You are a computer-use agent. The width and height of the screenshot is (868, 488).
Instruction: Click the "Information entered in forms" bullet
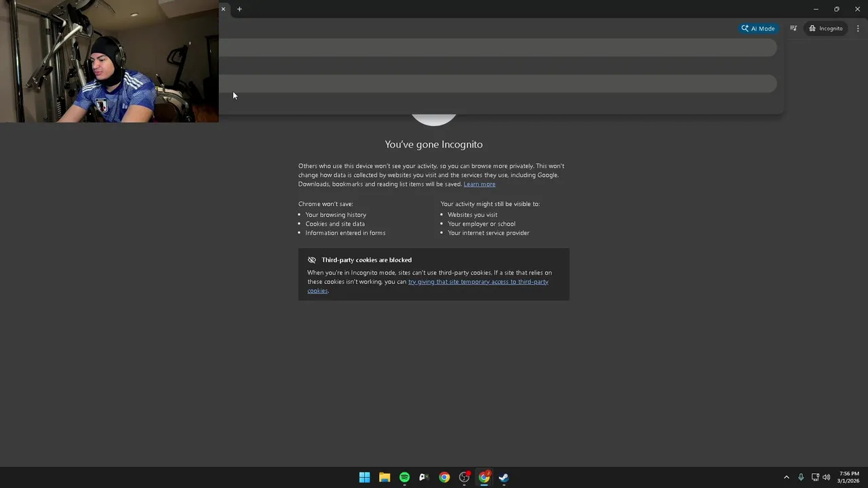point(345,233)
